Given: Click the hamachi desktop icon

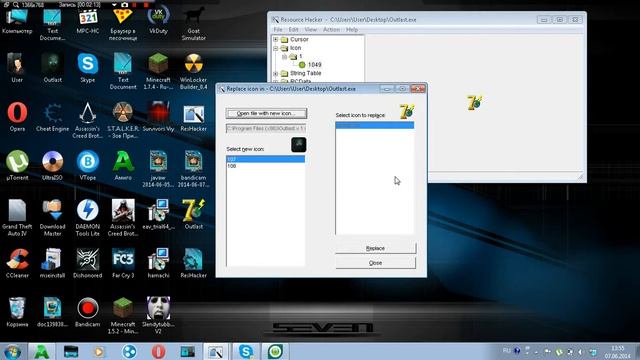Looking at the screenshot, I should pyautogui.click(x=158, y=263).
